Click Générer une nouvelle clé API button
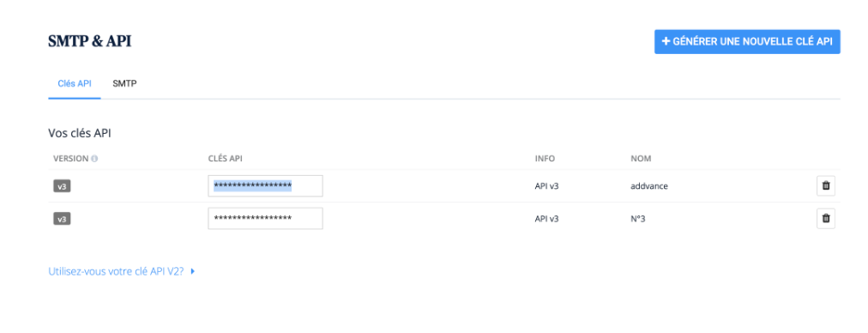This screenshot has width=868, height=333. pos(747,41)
